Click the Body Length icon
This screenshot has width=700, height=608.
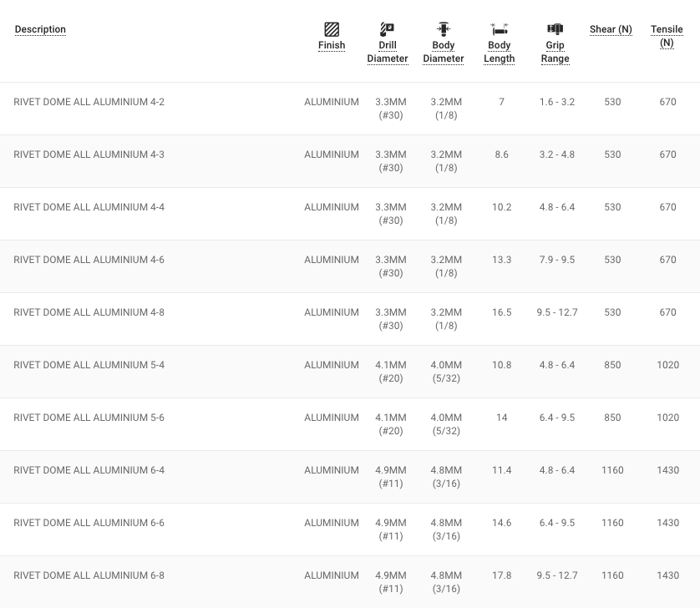tap(500, 29)
